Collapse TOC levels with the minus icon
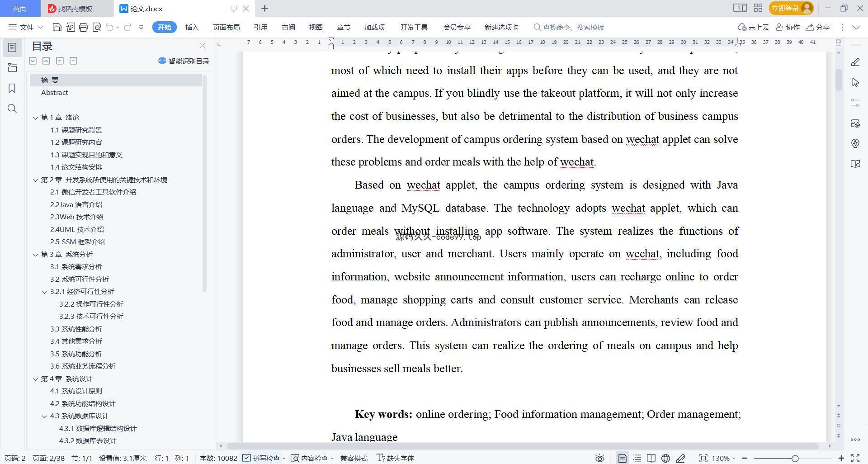 click(73, 61)
